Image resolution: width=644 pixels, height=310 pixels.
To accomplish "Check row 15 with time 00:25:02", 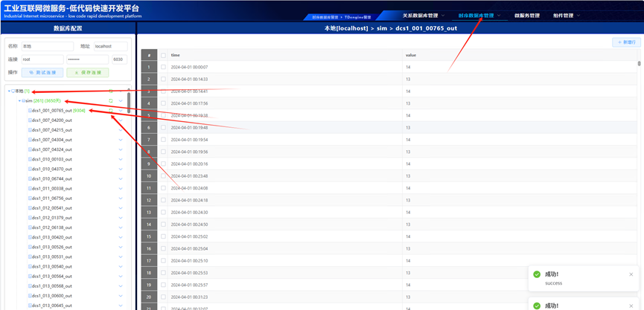I will [164, 236].
